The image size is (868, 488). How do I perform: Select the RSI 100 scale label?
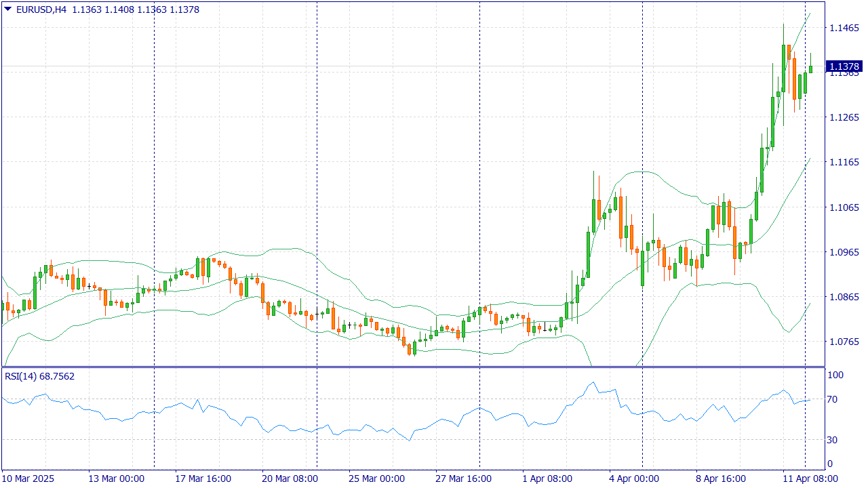(x=835, y=375)
